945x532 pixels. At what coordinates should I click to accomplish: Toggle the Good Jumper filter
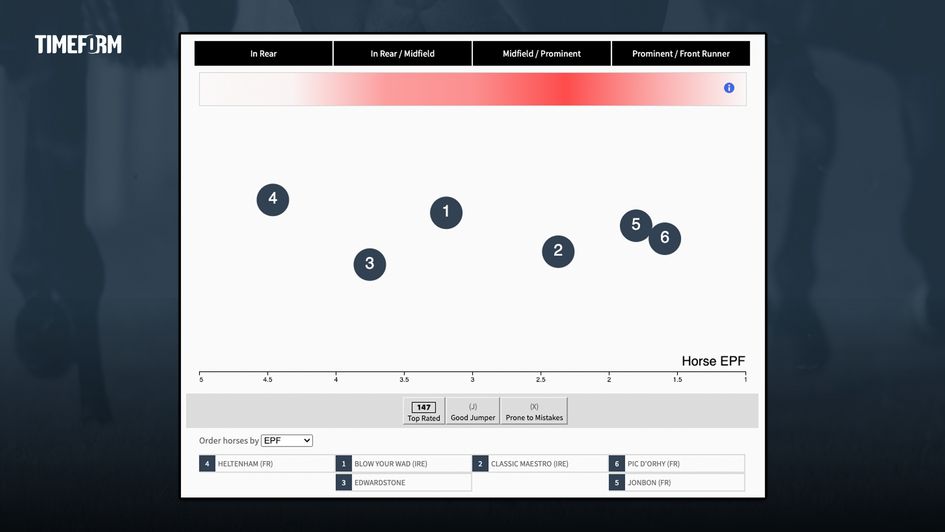tap(473, 411)
